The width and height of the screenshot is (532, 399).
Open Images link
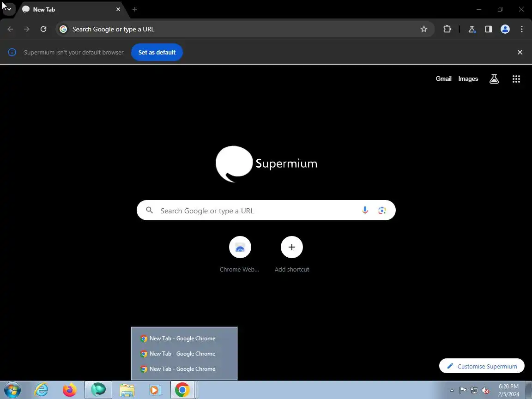468,79
